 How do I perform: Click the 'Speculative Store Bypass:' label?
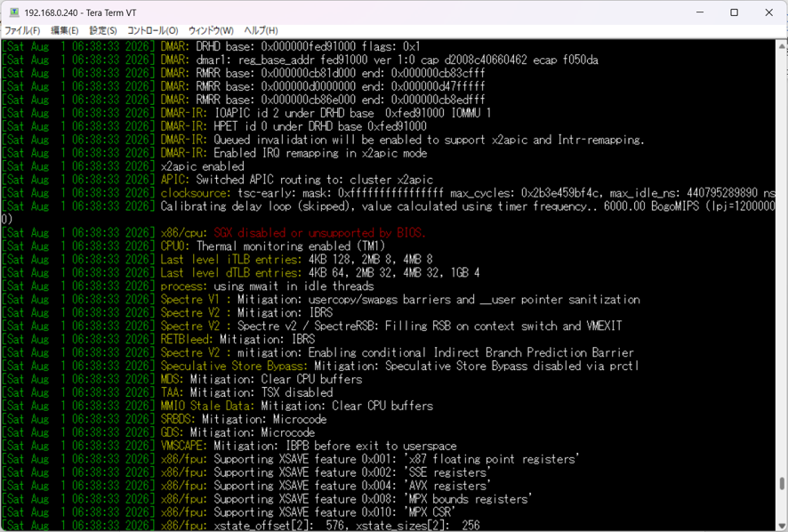(234, 366)
